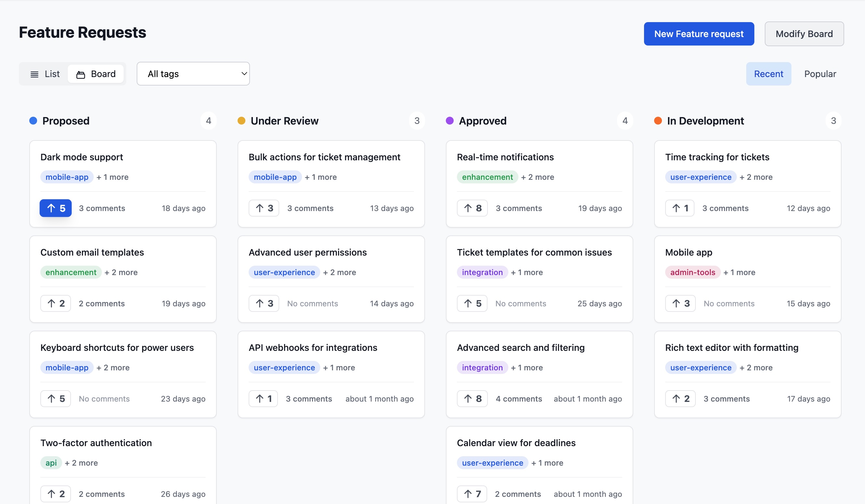865x504 pixels.
Task: Click Modify Board button
Action: (804, 34)
